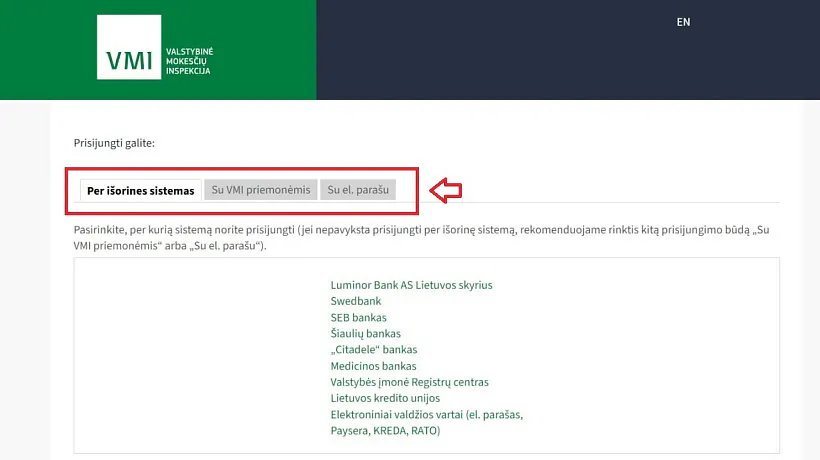
Task: Select the Per išorines sistemas tab
Action: click(x=141, y=190)
